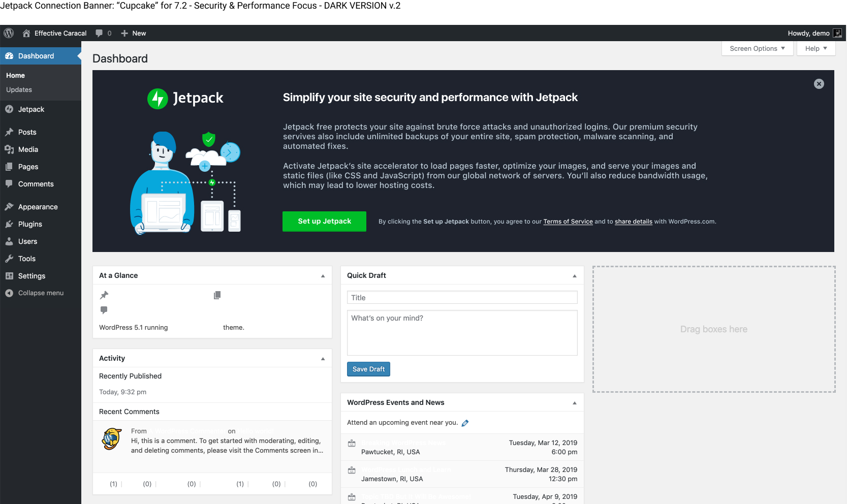The height and width of the screenshot is (504, 847).
Task: Click the Jetpack sidebar menu label
Action: (32, 109)
